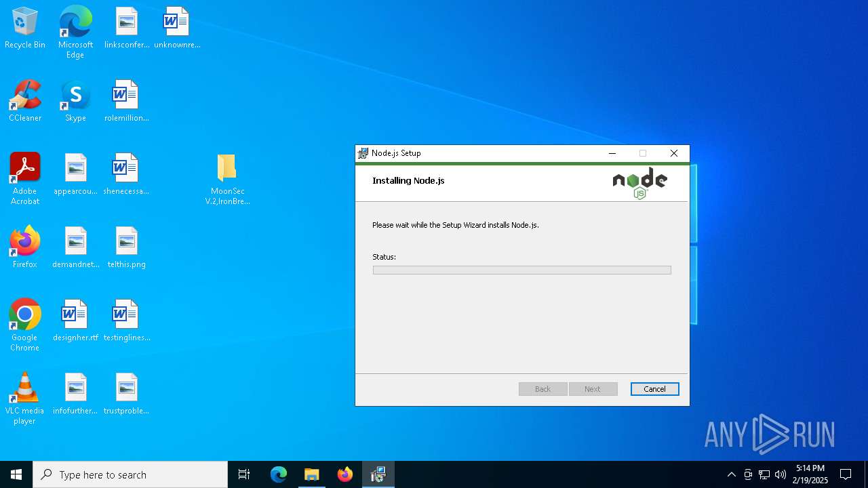Select the Adobe Acrobat desktop shortcut
Screen dimensions: 868x488
(25, 179)
